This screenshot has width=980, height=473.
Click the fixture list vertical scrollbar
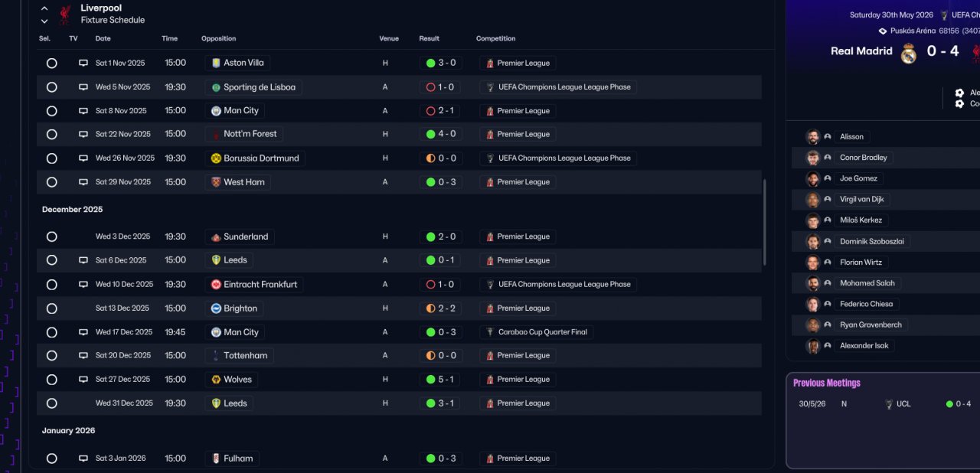pos(764,222)
